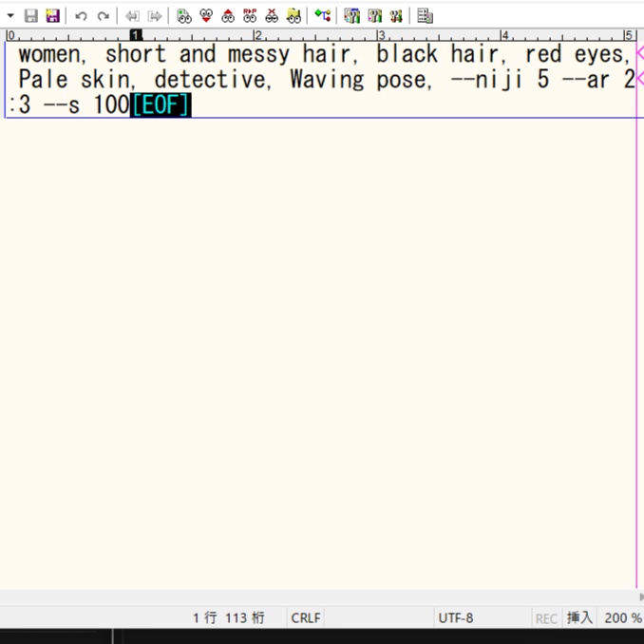Click the horizontal scrollbar track at bottom
The width and height of the screenshot is (644, 644).
point(318,597)
